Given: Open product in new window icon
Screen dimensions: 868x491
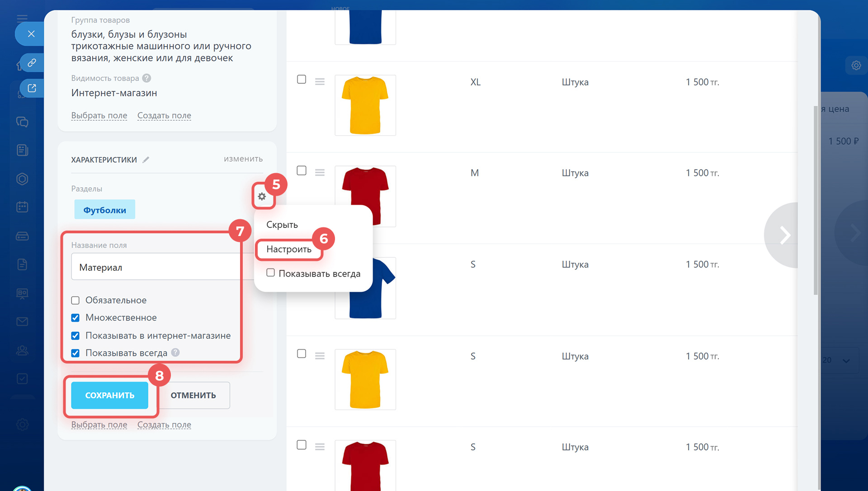Looking at the screenshot, I should pyautogui.click(x=32, y=88).
